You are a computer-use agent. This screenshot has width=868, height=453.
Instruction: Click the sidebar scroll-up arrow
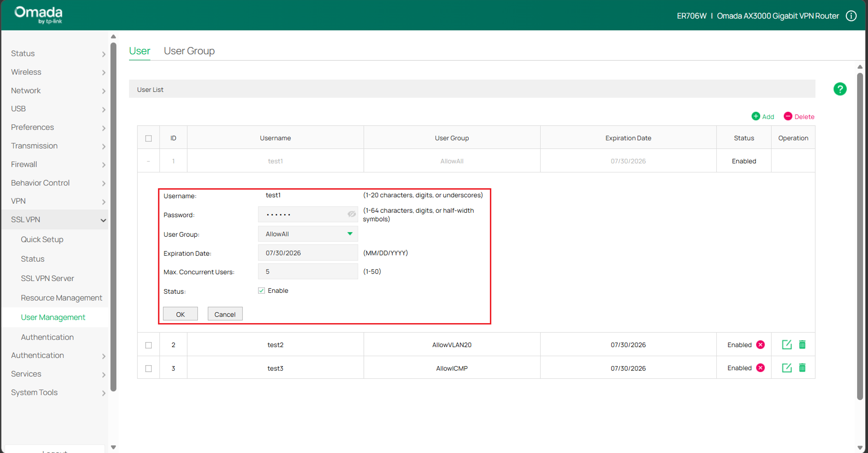point(113,36)
